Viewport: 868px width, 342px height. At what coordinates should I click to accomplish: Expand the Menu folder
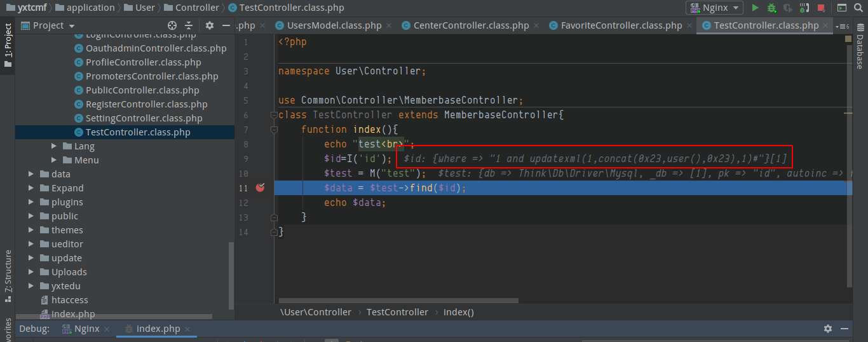55,160
